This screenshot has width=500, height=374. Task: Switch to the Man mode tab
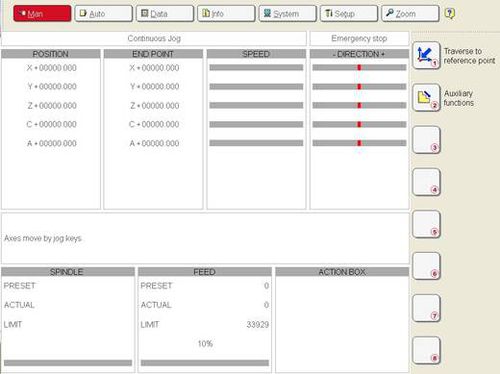42,14
